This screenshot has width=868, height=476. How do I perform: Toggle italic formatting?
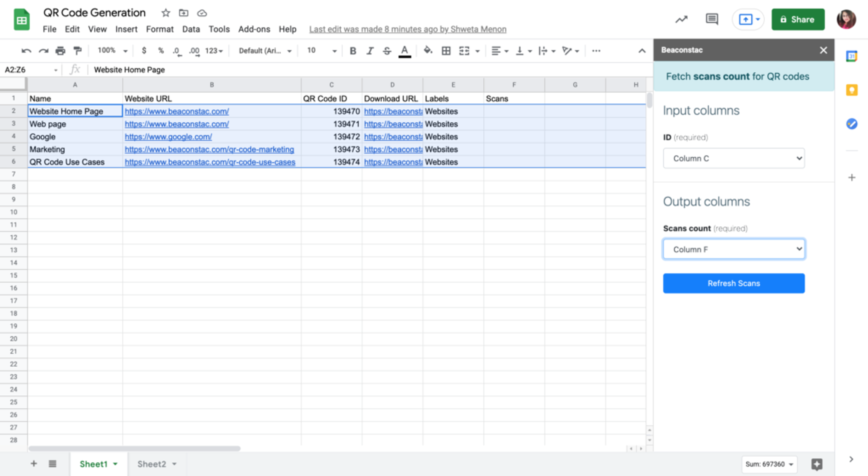[370, 51]
